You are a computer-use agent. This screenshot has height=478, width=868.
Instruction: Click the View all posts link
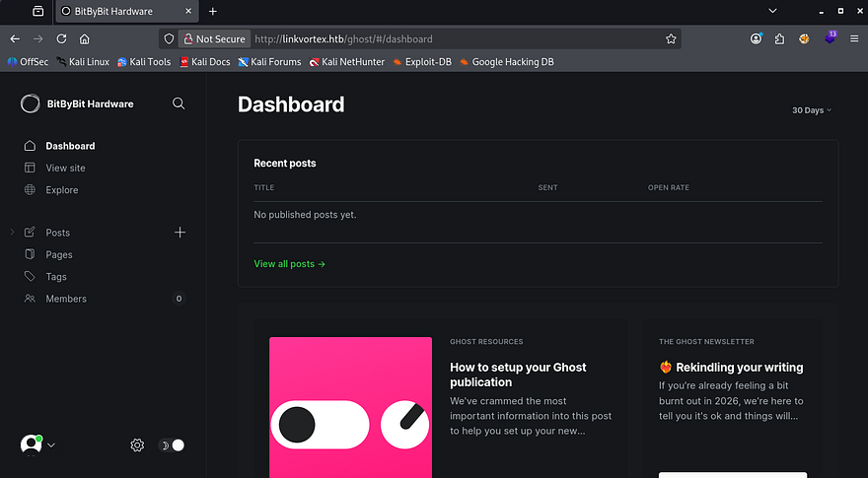(289, 264)
